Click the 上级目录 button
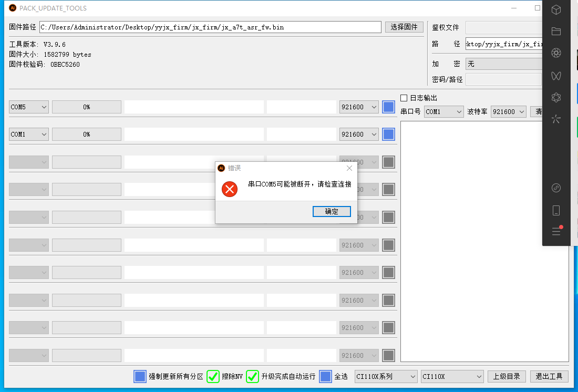Image resolution: width=578 pixels, height=392 pixels. tap(507, 376)
